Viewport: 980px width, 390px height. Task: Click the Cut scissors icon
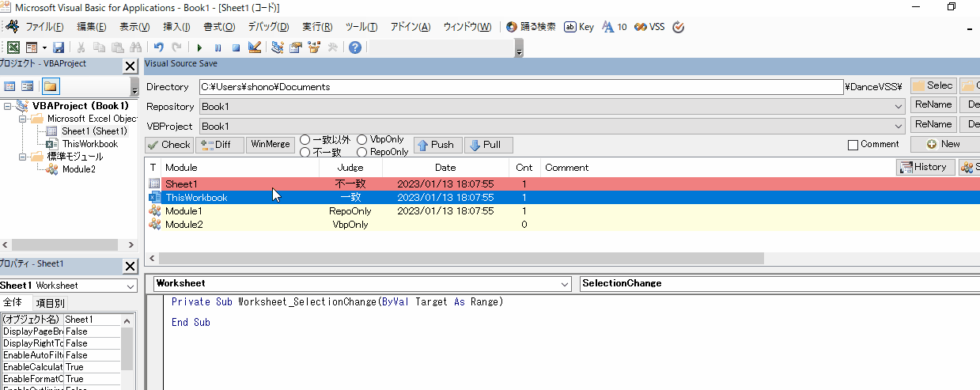tap(82, 47)
